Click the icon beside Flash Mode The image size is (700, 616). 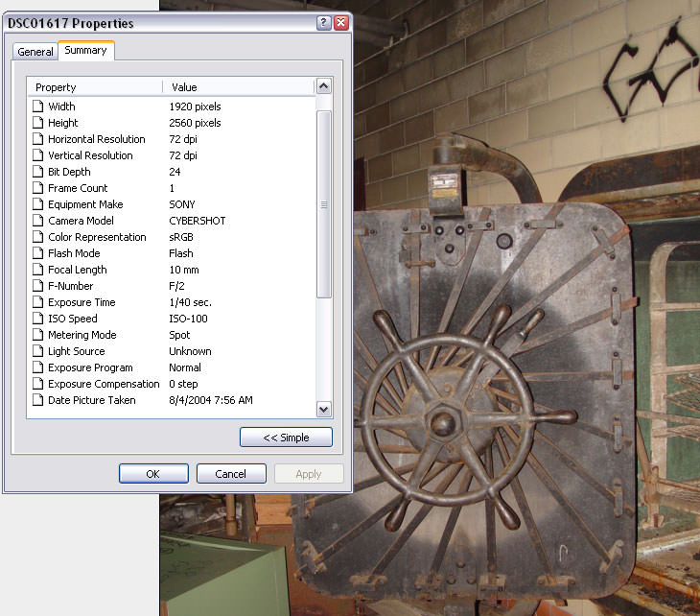(38, 253)
